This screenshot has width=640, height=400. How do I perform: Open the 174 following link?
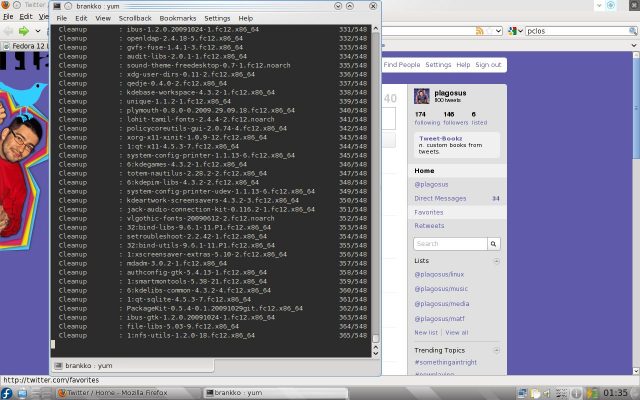427,118
